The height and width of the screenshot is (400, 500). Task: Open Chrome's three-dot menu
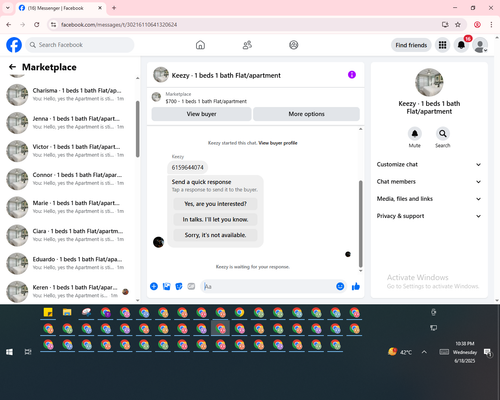[491, 24]
